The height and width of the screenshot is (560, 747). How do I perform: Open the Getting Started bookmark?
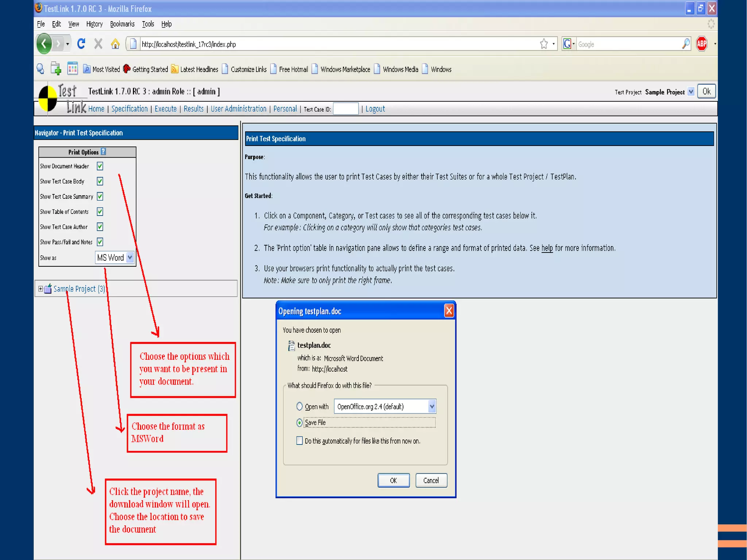[146, 69]
